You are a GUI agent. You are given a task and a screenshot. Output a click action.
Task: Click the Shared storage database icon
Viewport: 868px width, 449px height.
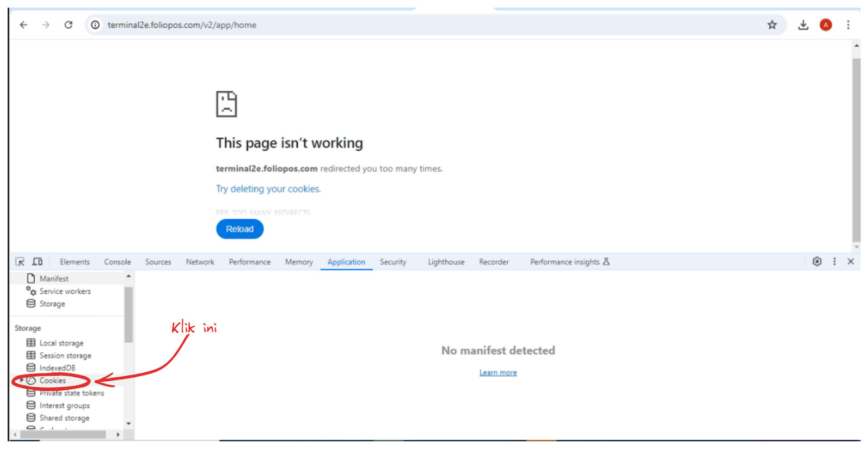coord(31,418)
